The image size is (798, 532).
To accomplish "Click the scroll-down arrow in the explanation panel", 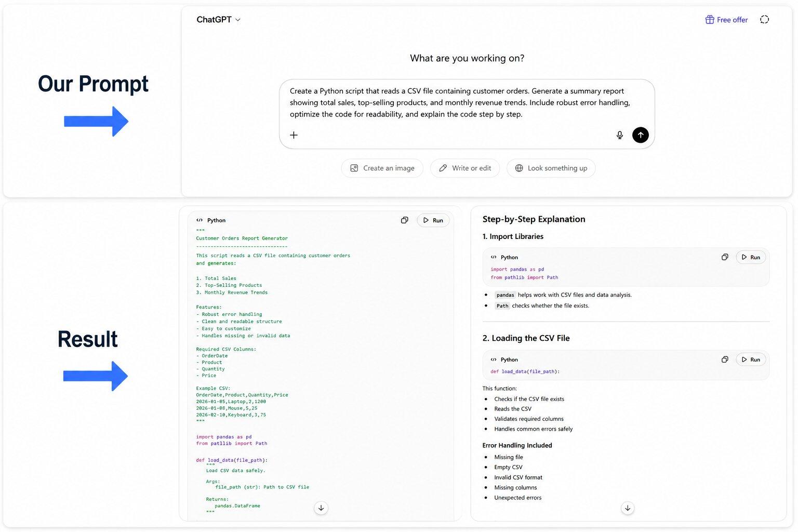I will [x=628, y=508].
